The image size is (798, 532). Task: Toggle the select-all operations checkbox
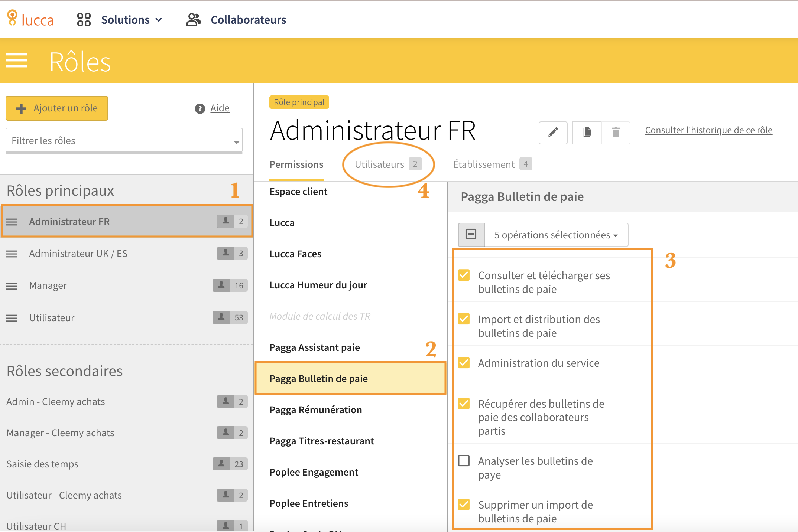(x=471, y=234)
